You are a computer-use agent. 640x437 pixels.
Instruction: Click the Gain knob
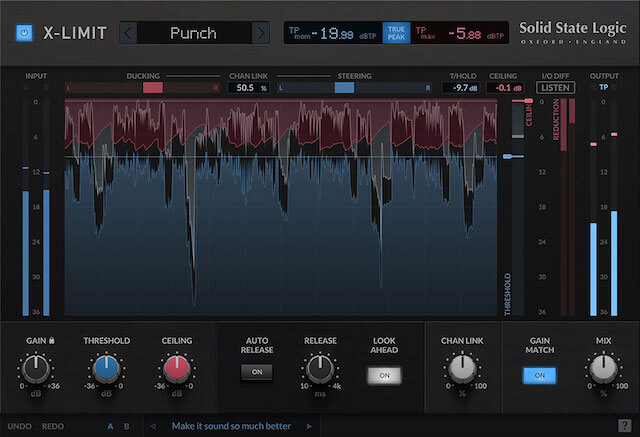[36, 368]
